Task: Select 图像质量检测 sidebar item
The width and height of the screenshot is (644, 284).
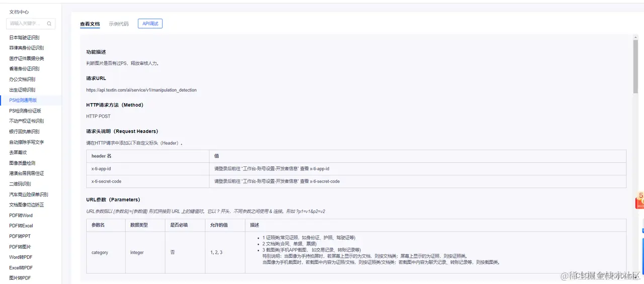Action: [x=22, y=163]
